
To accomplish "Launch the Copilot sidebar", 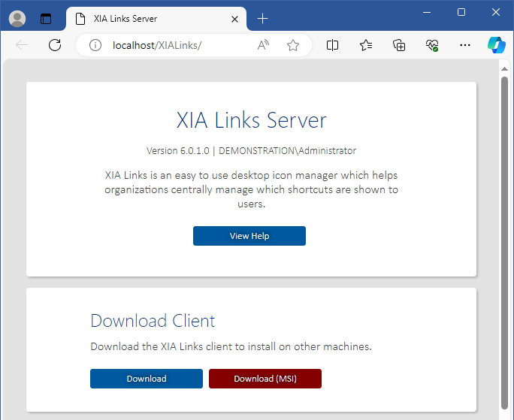I will coord(496,45).
